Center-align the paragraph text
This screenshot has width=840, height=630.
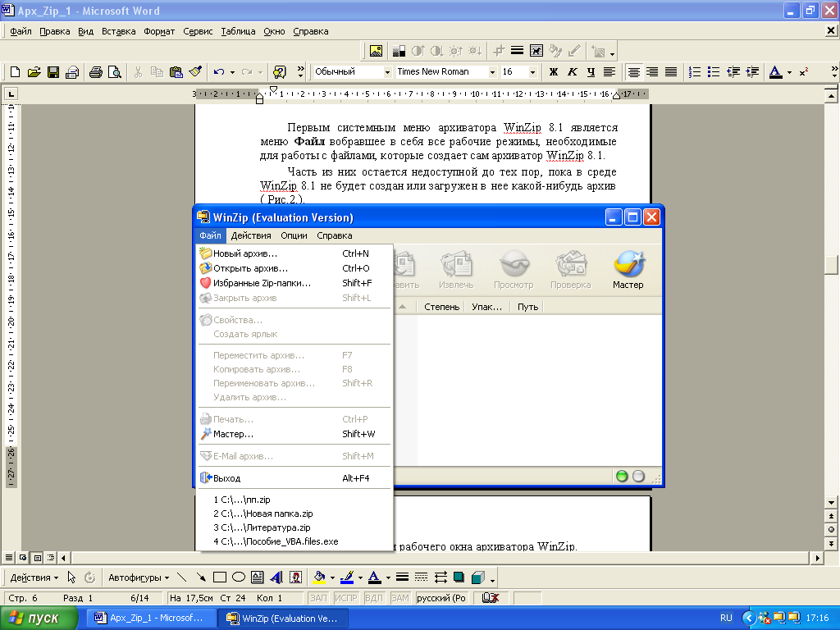coord(634,72)
